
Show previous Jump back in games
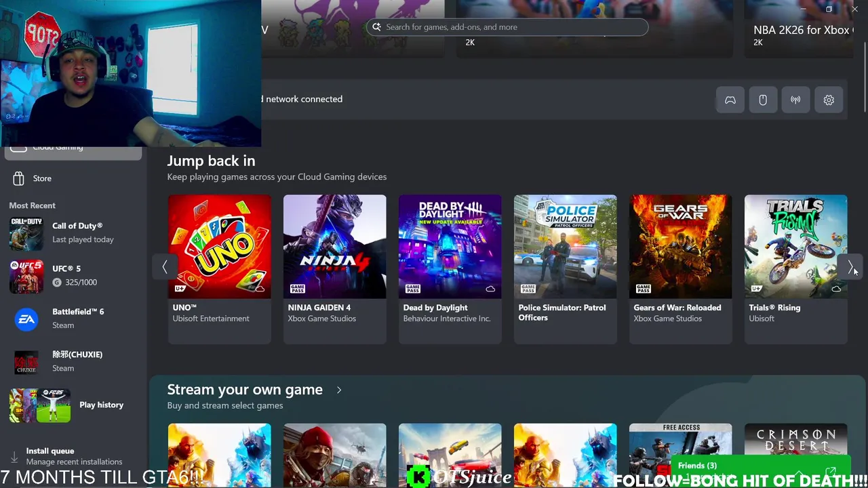164,267
